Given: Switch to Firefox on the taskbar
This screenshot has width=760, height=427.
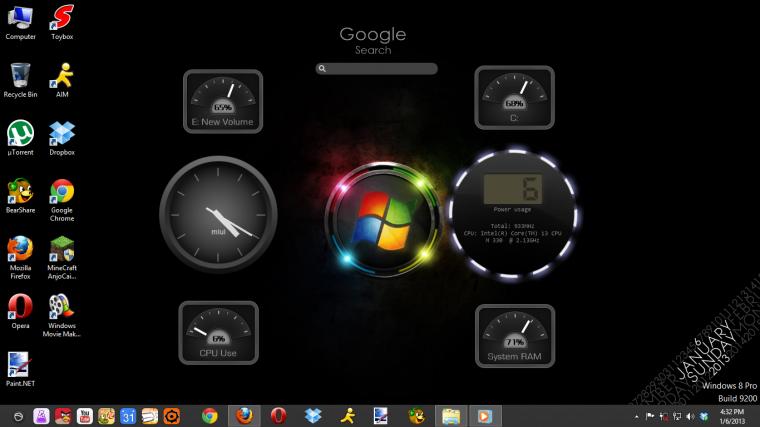Looking at the screenshot, I should [x=244, y=416].
